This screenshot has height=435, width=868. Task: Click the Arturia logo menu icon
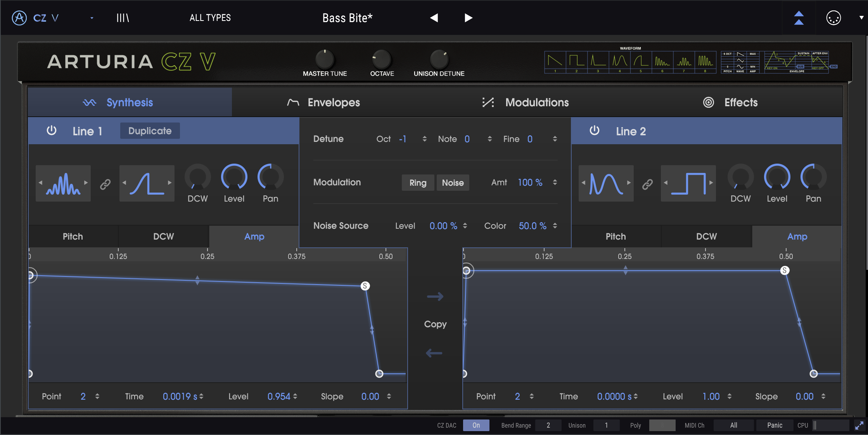(19, 18)
